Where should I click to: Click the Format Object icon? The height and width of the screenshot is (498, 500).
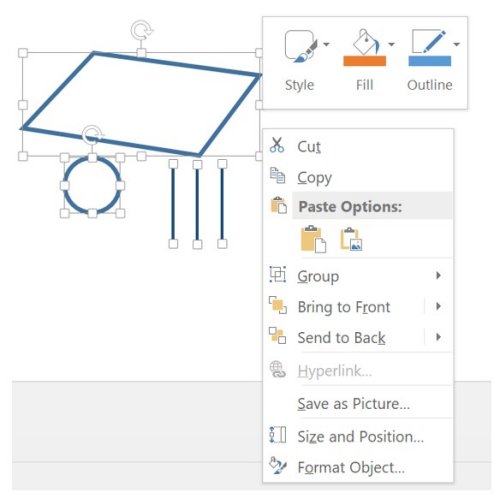click(x=277, y=466)
